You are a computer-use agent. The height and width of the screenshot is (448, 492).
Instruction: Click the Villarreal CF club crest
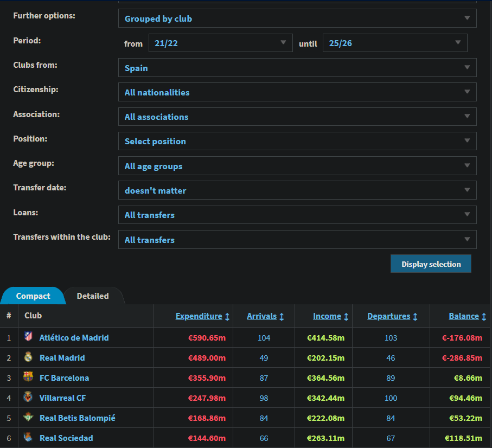pyautogui.click(x=28, y=397)
